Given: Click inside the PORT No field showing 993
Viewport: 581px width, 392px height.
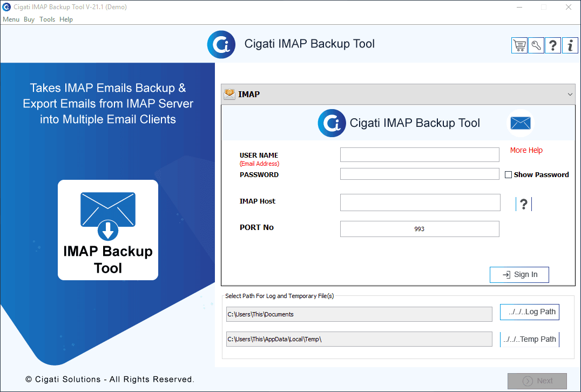Looking at the screenshot, I should [x=420, y=228].
